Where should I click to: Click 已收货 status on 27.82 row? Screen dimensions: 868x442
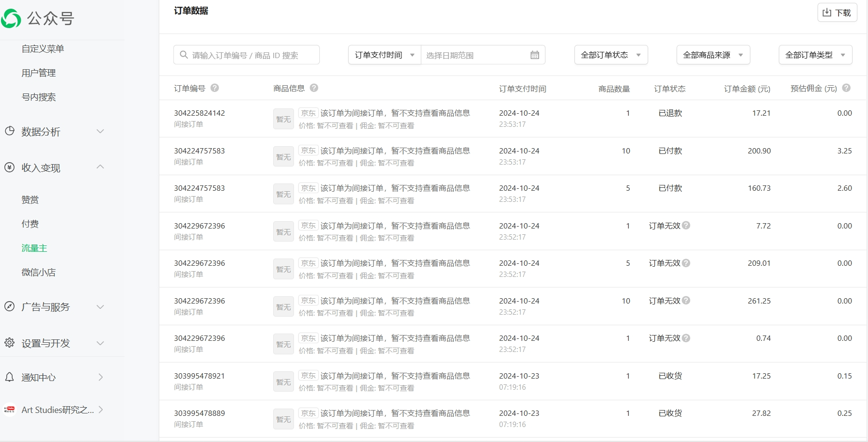click(x=670, y=413)
